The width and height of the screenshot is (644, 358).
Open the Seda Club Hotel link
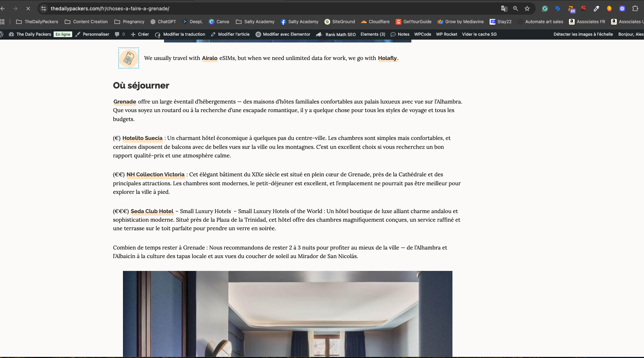(x=152, y=211)
